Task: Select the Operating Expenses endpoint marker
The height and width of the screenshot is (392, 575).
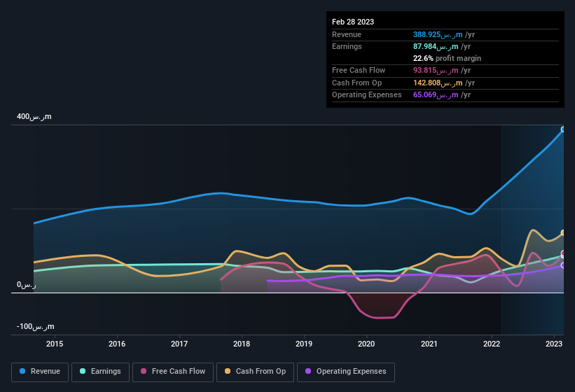Action: pyautogui.click(x=563, y=265)
